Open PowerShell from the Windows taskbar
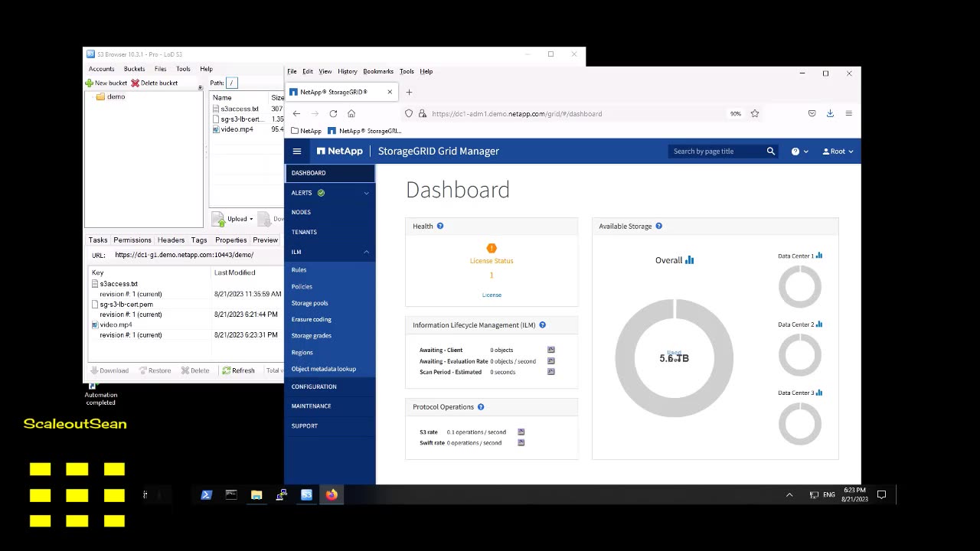Viewport: 980px width, 551px height. point(206,495)
